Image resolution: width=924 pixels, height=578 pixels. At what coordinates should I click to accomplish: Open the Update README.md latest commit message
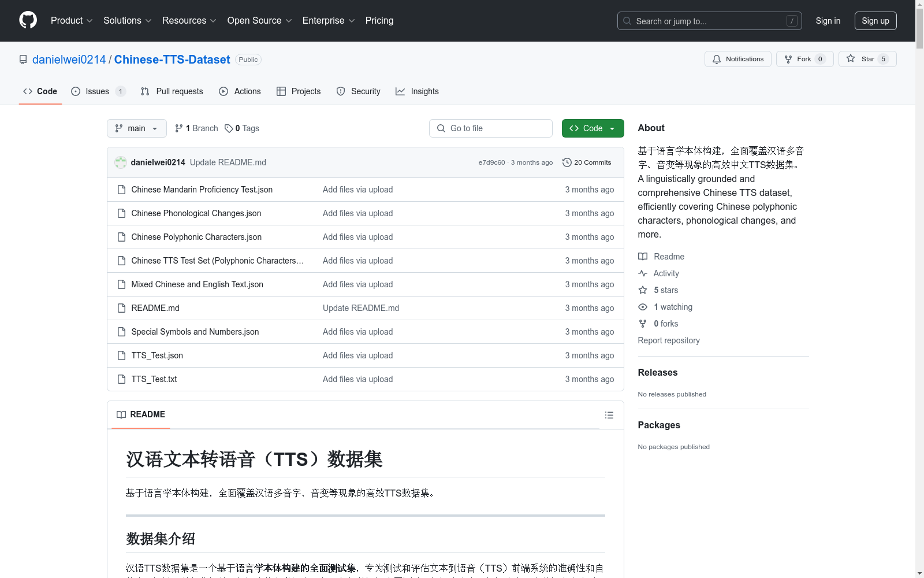(x=228, y=162)
